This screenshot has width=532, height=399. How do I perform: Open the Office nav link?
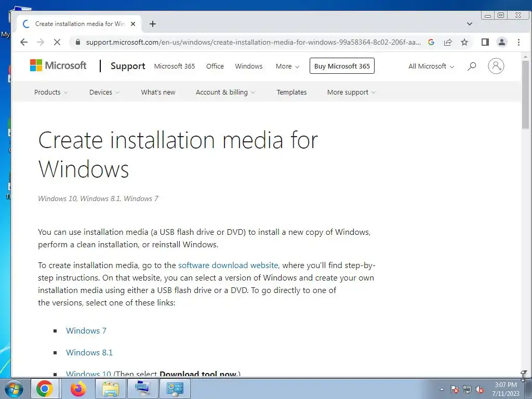215,66
